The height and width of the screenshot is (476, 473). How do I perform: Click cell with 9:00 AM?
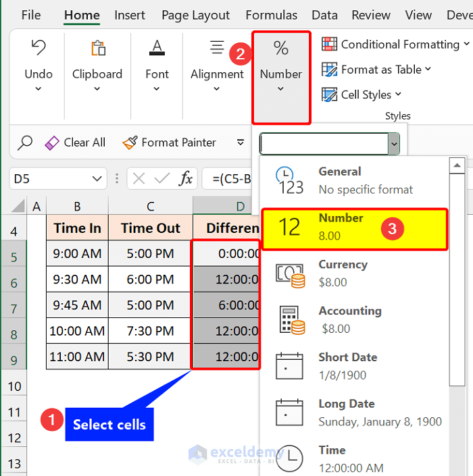77,253
